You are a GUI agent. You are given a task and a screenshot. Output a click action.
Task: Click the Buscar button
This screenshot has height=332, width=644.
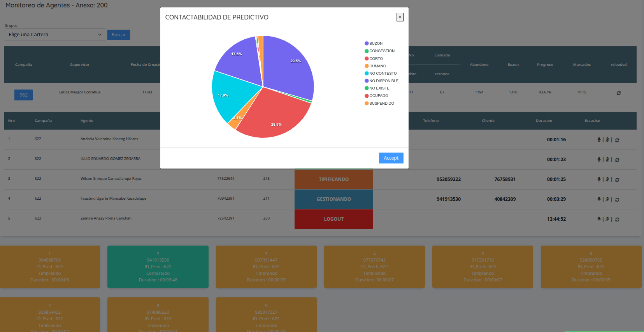[119, 35]
